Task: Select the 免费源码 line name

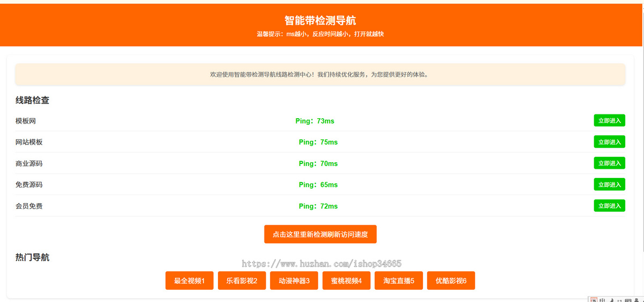Action: [x=29, y=184]
